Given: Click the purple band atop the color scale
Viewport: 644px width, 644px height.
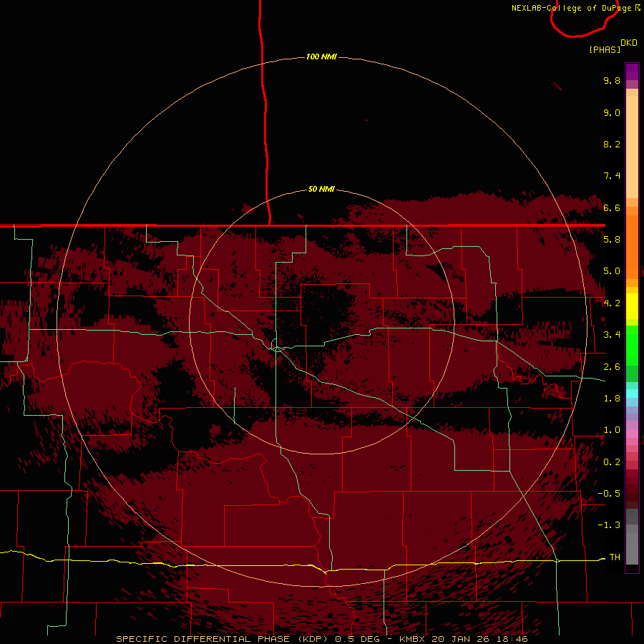Looking at the screenshot, I should point(632,72).
